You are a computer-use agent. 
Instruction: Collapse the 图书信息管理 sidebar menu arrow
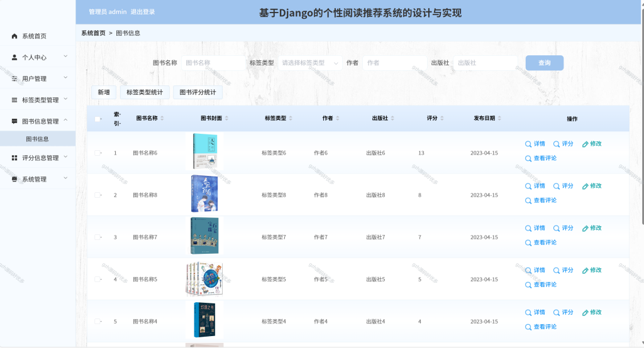click(x=65, y=121)
